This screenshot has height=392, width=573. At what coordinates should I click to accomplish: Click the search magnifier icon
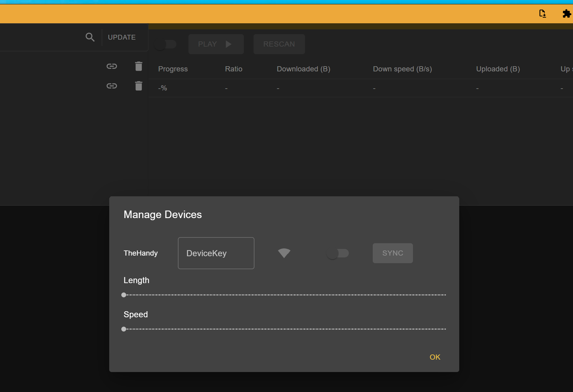pyautogui.click(x=90, y=37)
